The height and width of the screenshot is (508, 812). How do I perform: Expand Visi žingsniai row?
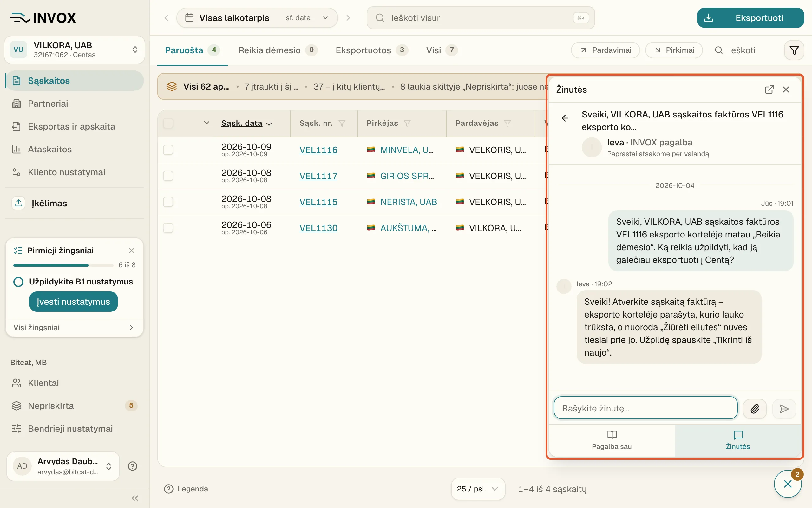tap(75, 328)
